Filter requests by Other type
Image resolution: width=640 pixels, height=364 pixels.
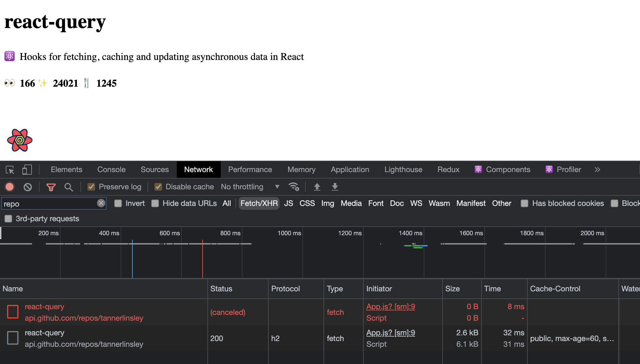(x=502, y=203)
